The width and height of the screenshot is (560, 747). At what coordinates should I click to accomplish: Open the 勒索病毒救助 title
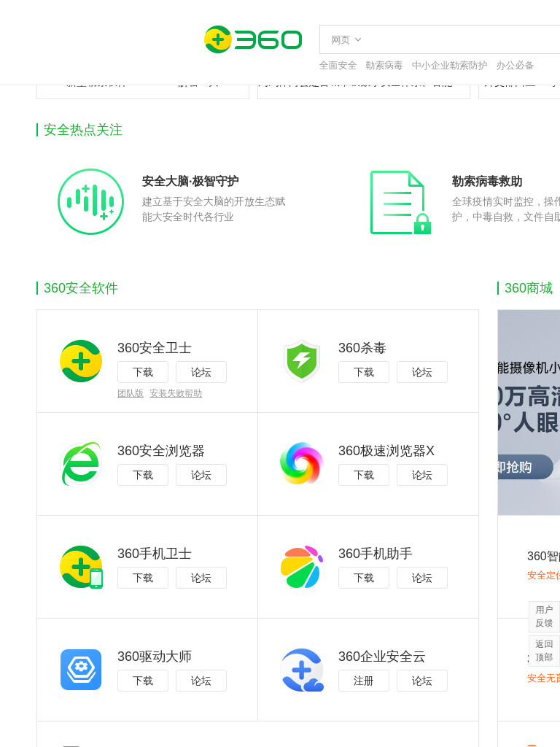486,181
